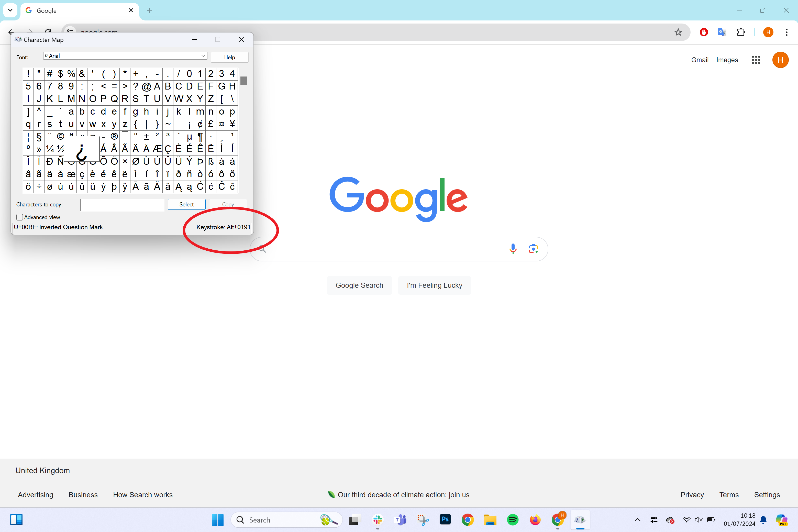Screen dimensions: 798x532
Task: Open the Windows Start menu
Action: [x=217, y=520]
